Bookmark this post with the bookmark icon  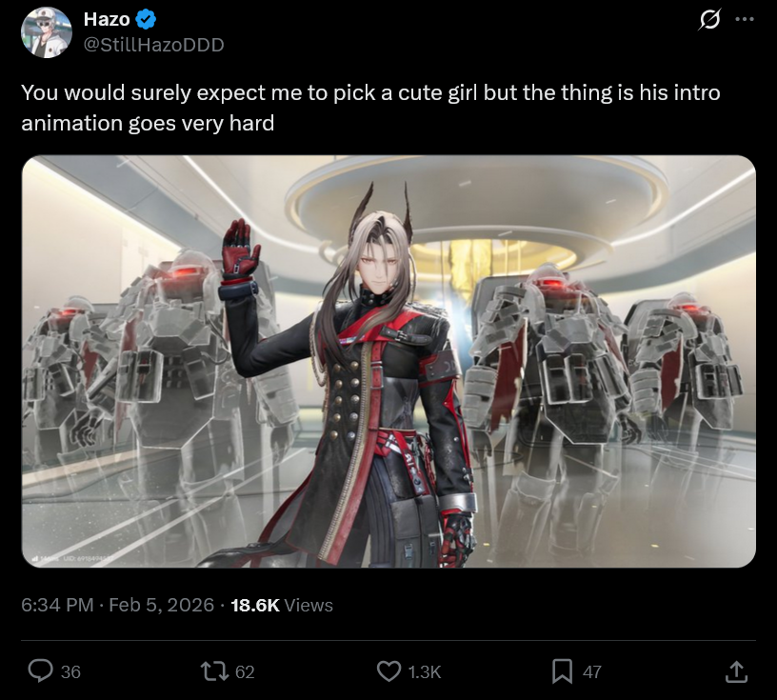pyautogui.click(x=563, y=671)
